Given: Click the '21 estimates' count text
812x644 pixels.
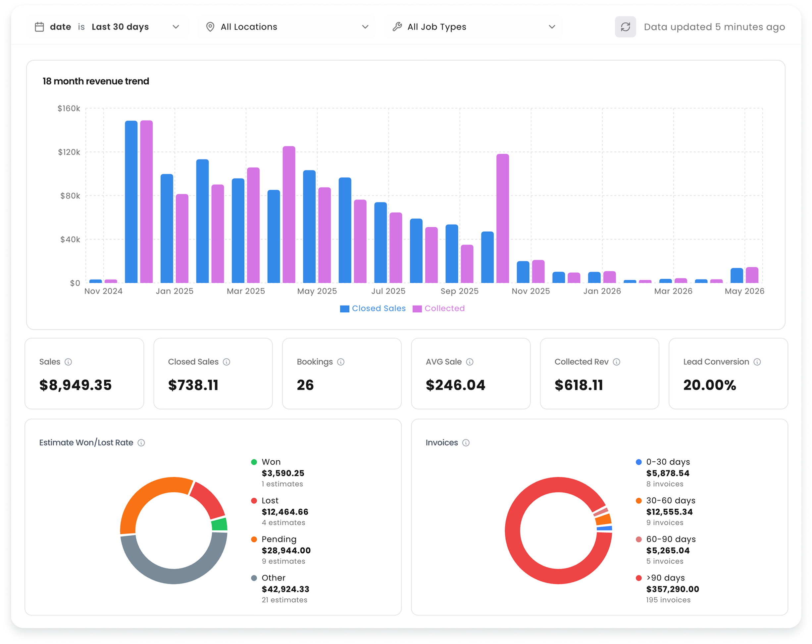Looking at the screenshot, I should (284, 600).
